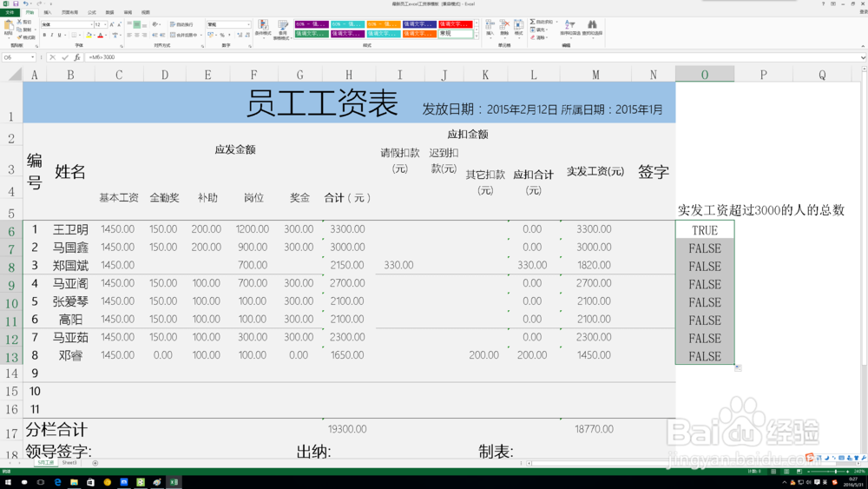Switch to the Data (数据) tab

(x=109, y=12)
